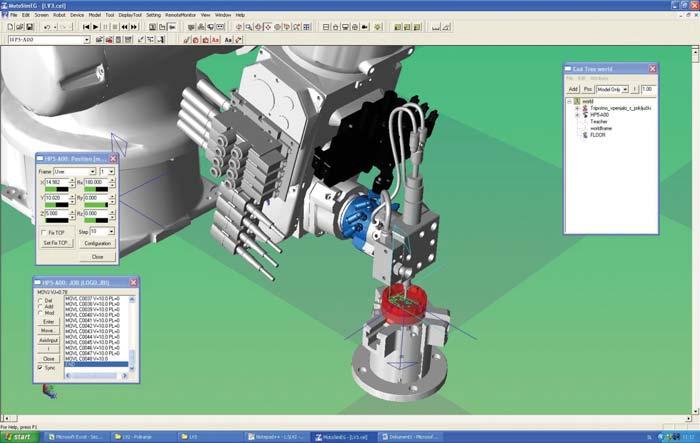Select the FLOOR item in Cad Tree
The height and width of the screenshot is (443, 700).
point(598,135)
